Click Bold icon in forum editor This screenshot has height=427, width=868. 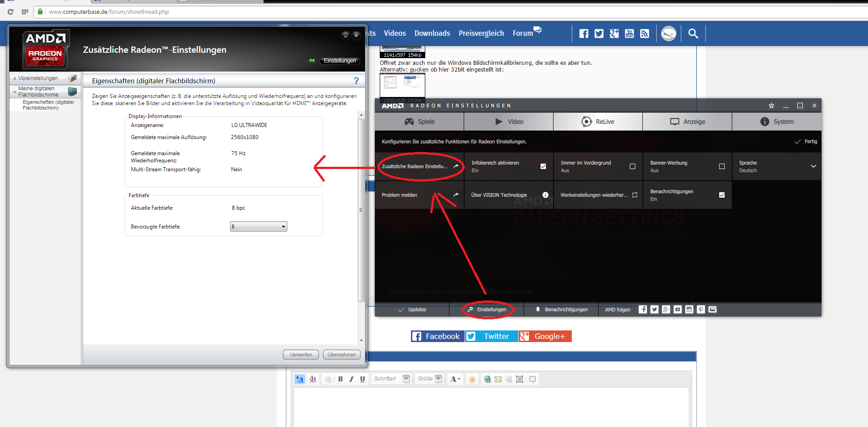point(340,379)
